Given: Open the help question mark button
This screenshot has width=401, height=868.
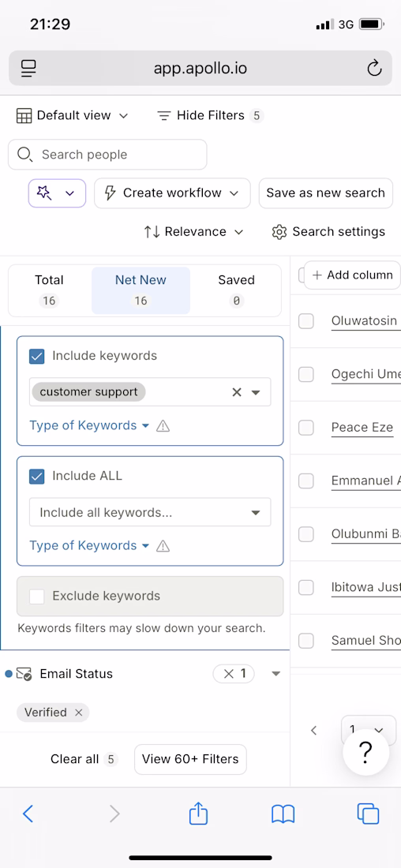Looking at the screenshot, I should 365,752.
